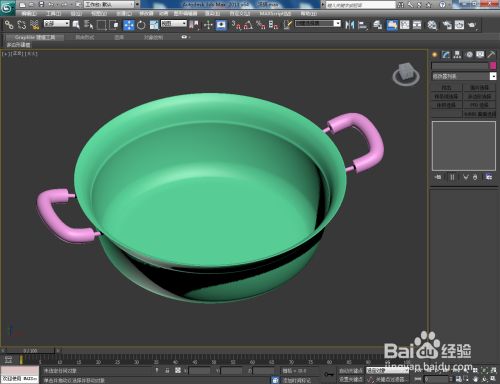This screenshot has height=384, width=500.
Task: Click the time slider handle at 0/100
Action: (x=31, y=351)
